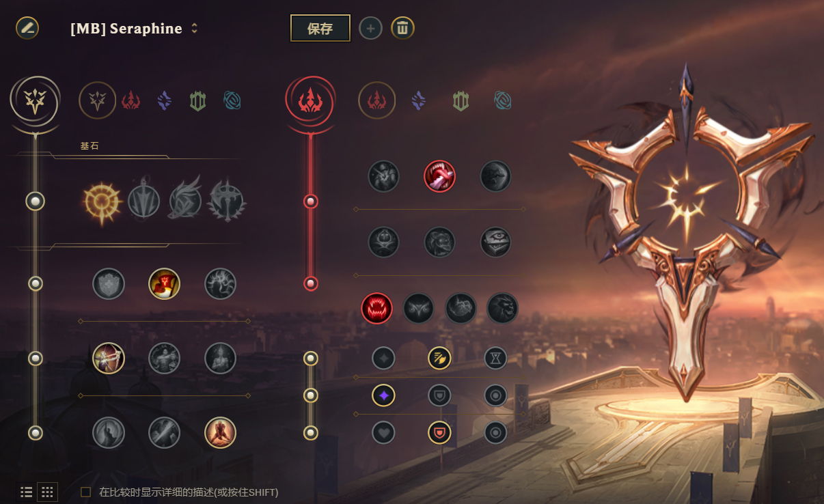Choose the Conqueror keystone rune
The width and height of the screenshot is (824, 504).
pyautogui.click(x=228, y=201)
